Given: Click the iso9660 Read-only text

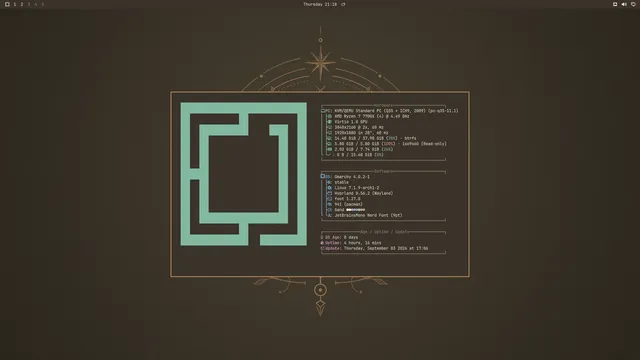Looking at the screenshot, I should pyautogui.click(x=391, y=144).
